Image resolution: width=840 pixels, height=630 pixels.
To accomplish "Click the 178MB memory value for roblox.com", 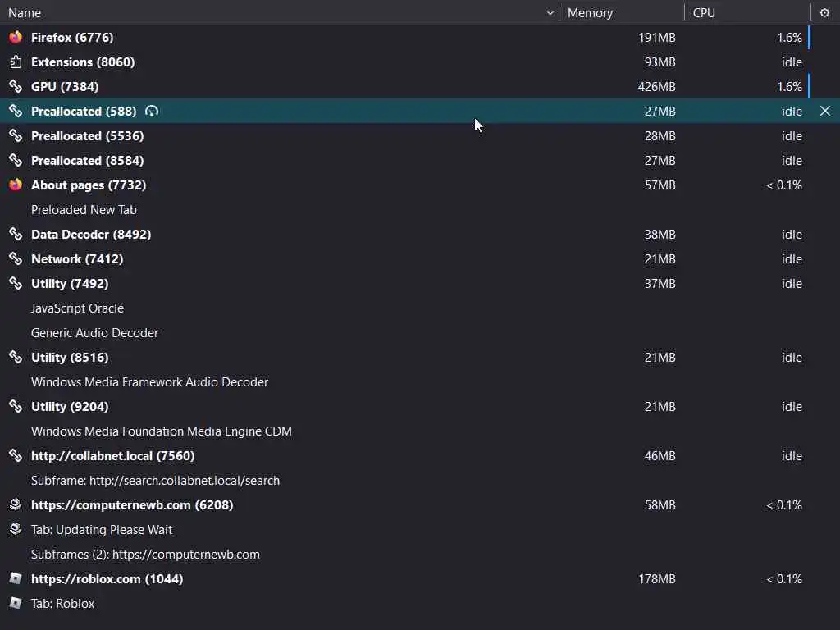I will click(x=657, y=578).
